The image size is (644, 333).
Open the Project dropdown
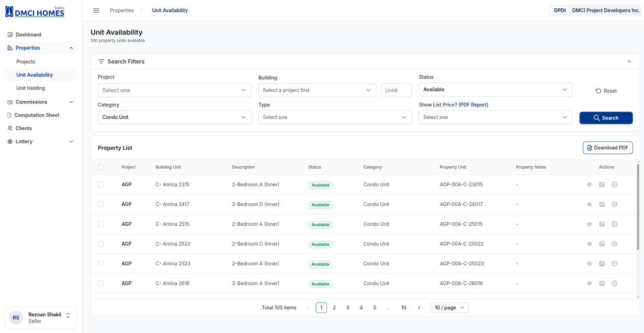(175, 90)
